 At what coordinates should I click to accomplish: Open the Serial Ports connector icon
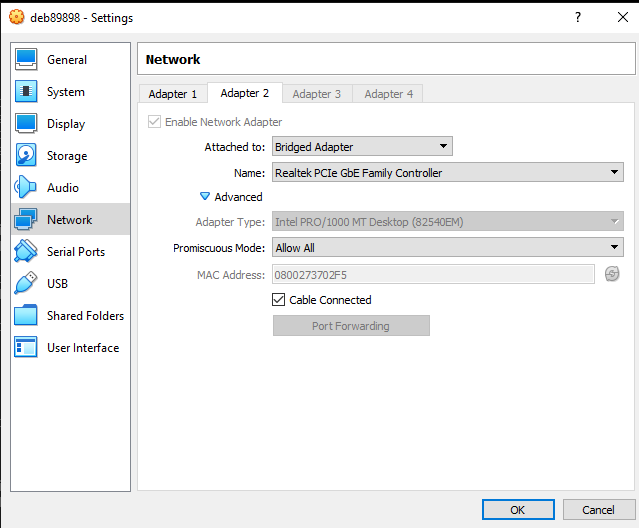(x=26, y=251)
